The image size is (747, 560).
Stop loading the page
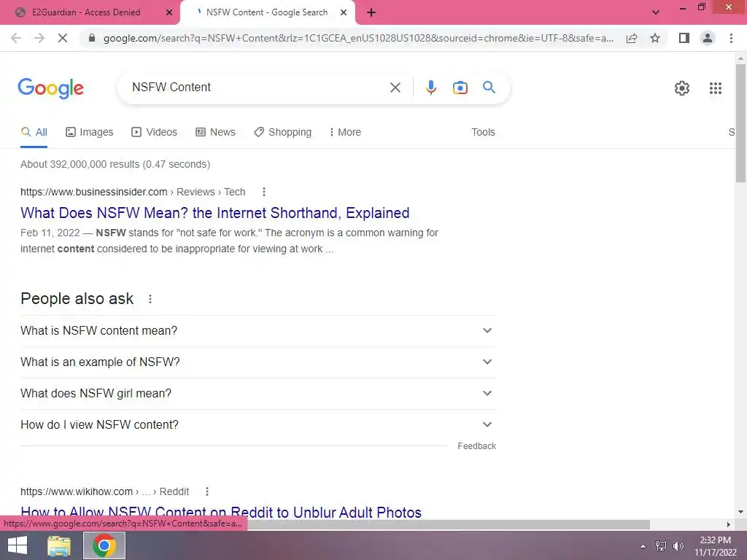tap(63, 38)
